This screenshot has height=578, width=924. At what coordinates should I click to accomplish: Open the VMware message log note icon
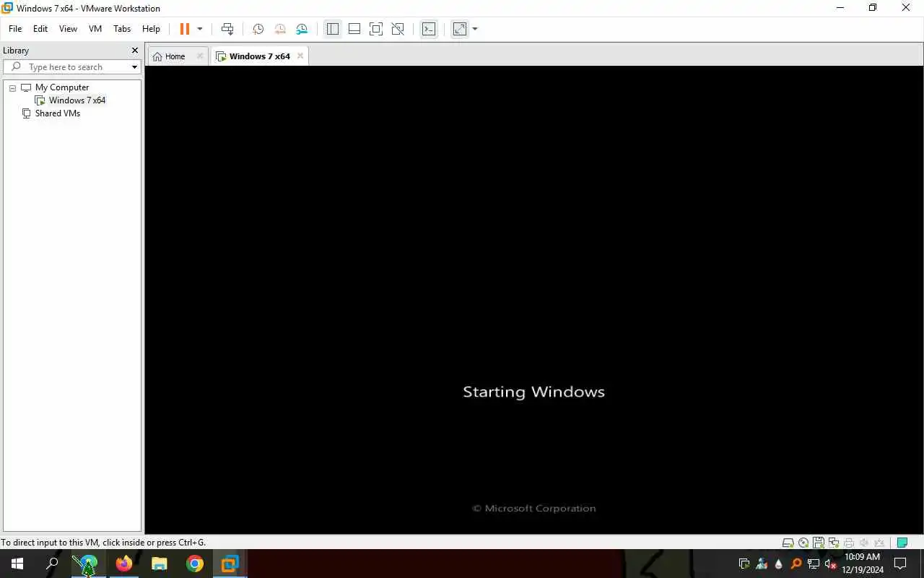point(902,543)
